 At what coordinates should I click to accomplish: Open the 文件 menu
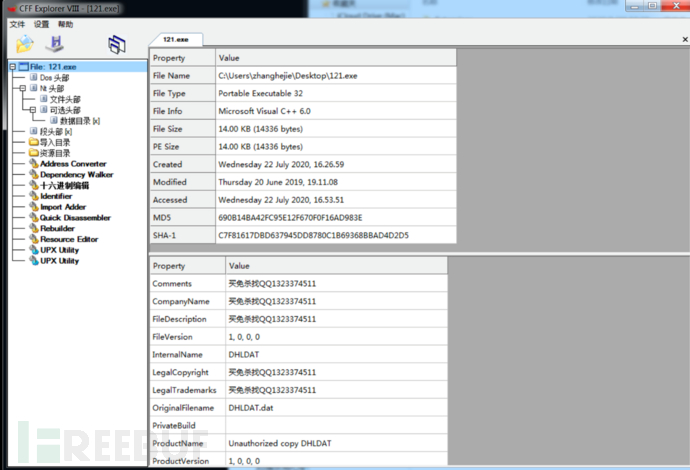point(17,24)
